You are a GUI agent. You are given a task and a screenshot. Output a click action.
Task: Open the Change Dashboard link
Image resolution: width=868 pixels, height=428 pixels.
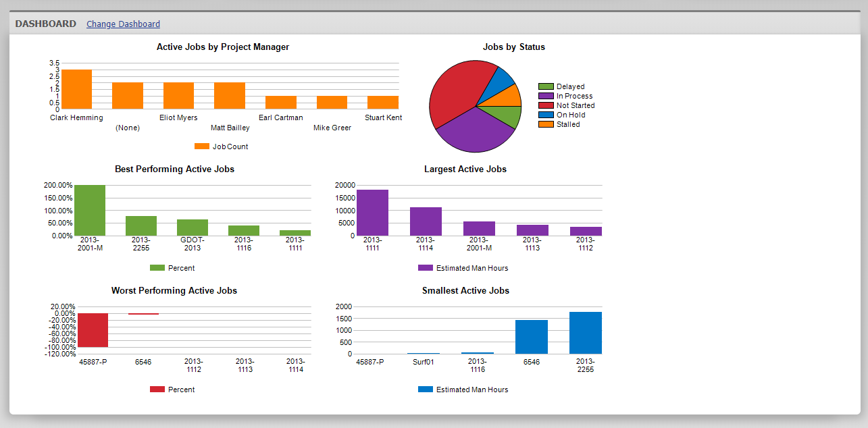(x=122, y=24)
